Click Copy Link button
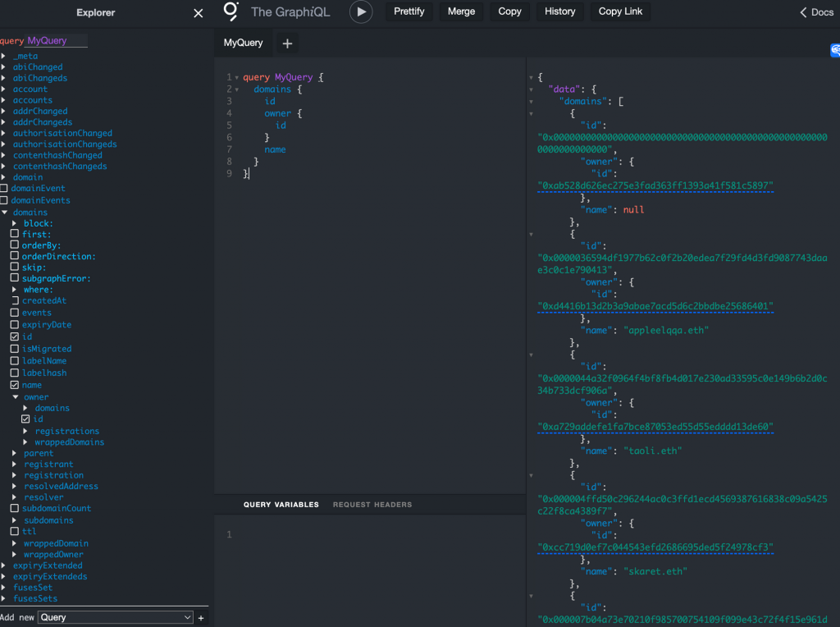The width and height of the screenshot is (840, 627). [620, 11]
